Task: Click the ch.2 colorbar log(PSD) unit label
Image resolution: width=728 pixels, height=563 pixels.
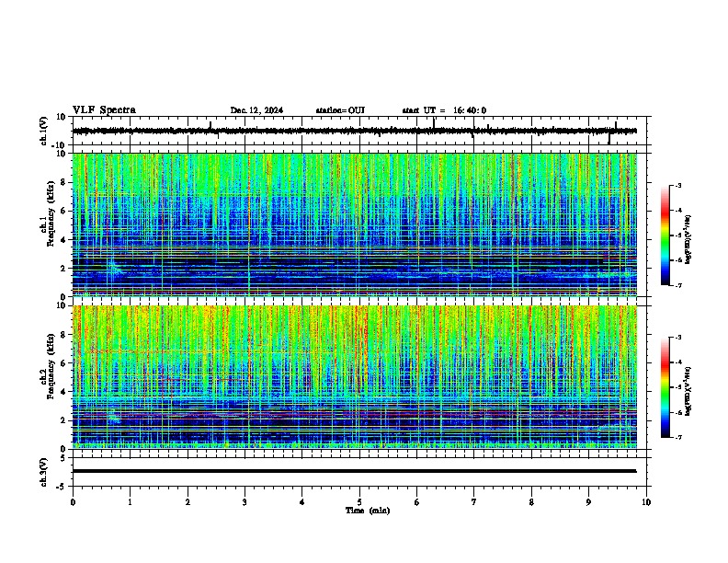Action: pyautogui.click(x=688, y=391)
